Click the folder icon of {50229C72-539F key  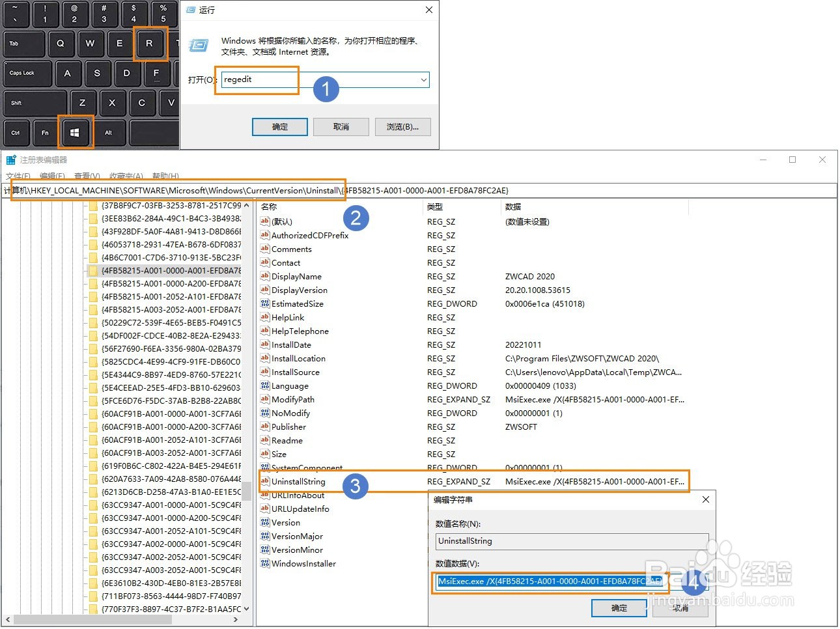[93, 322]
